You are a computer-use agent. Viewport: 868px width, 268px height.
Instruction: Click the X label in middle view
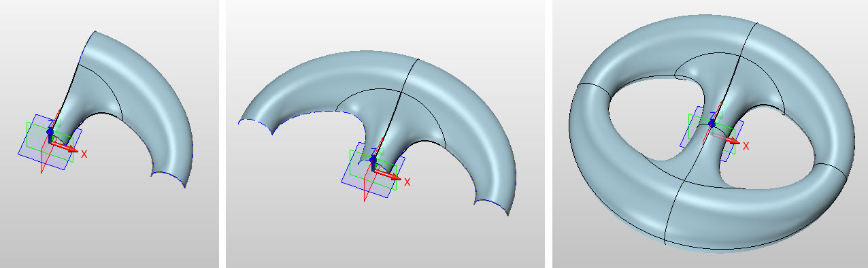click(407, 182)
